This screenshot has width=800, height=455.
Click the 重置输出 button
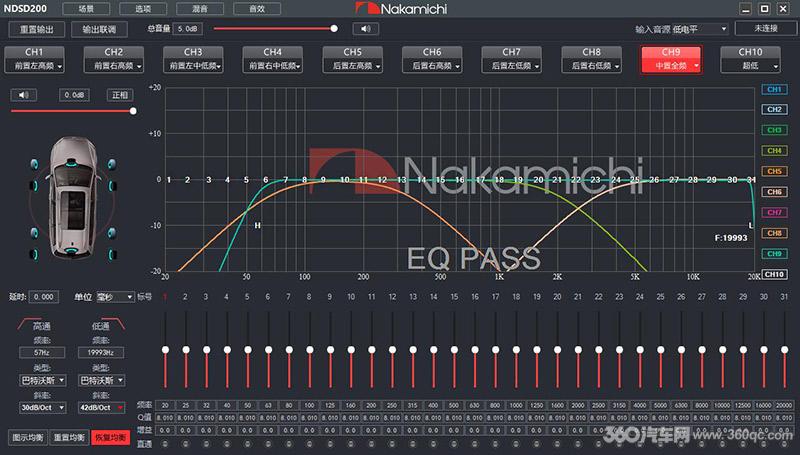tap(37, 29)
